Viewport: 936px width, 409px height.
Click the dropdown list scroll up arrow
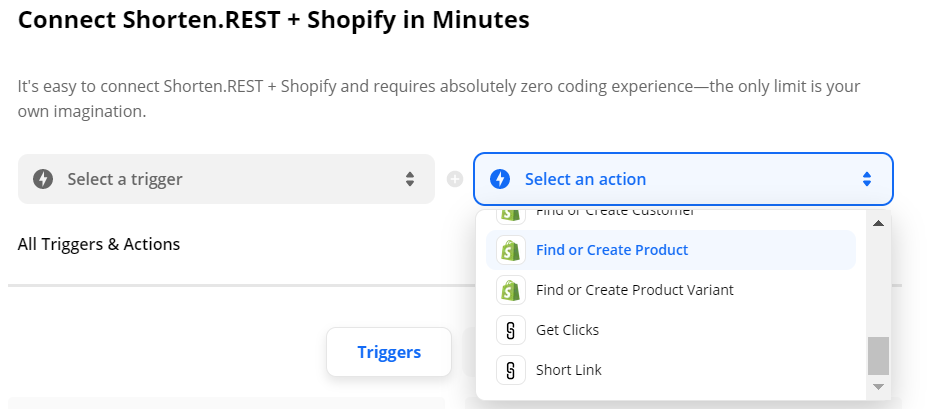[878, 223]
